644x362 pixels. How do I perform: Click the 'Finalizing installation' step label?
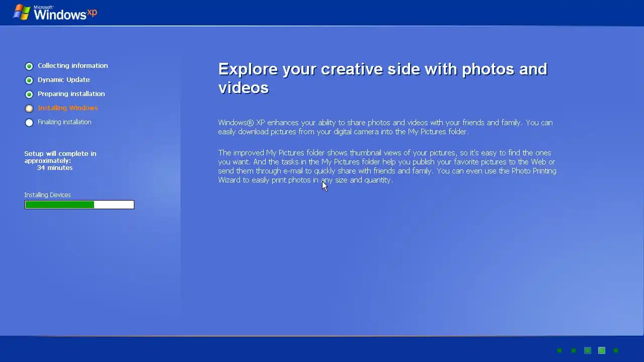(x=64, y=122)
